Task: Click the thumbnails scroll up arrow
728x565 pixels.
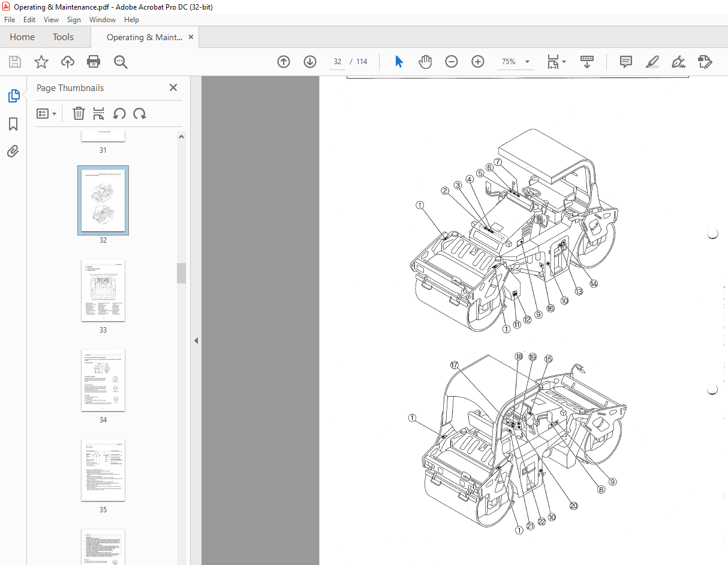Action: [181, 137]
